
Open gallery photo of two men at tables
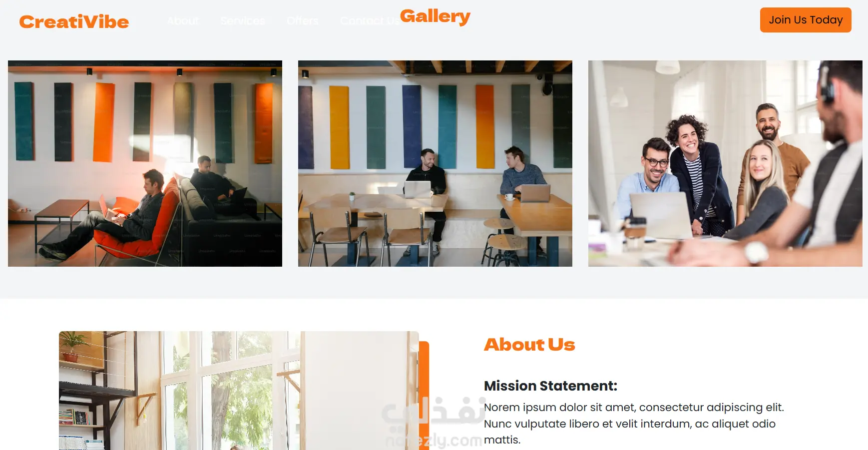tap(435, 163)
